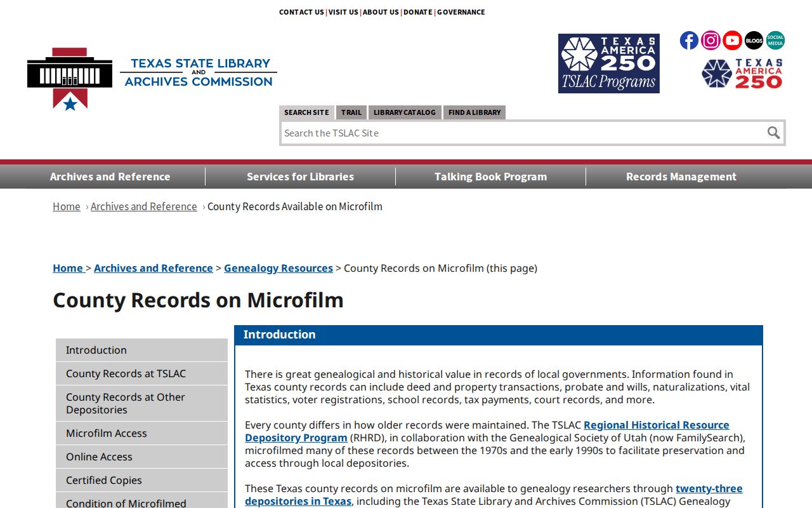
Task: Jump to Introduction in the sidebar
Action: (x=141, y=350)
